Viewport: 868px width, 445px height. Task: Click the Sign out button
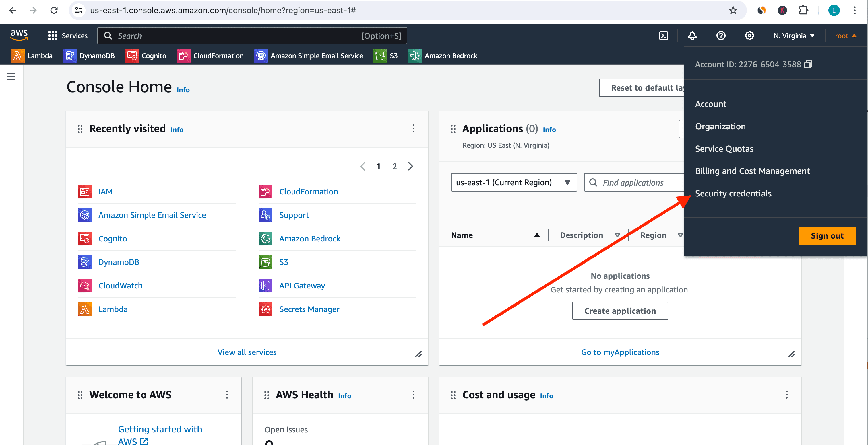[x=827, y=236]
